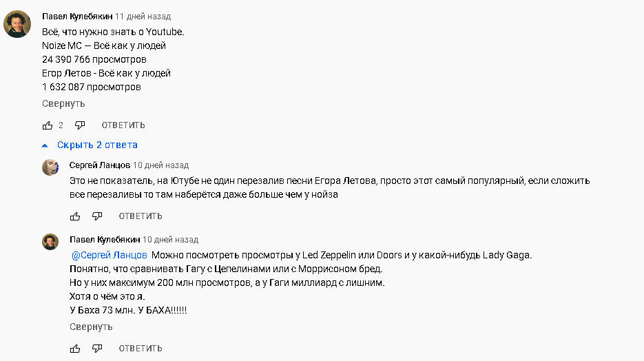Open Павел Кулебякин's avatar on top comment
This screenshot has width=644, height=361.
click(17, 24)
